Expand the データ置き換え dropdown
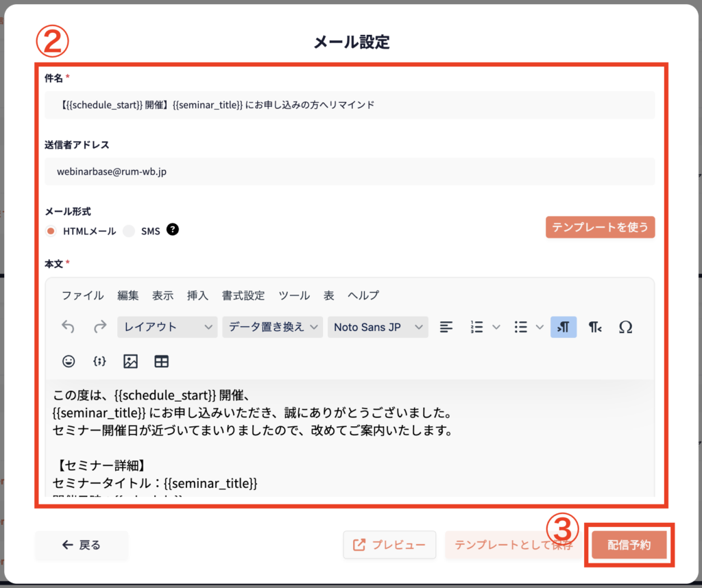Image resolution: width=702 pixels, height=588 pixels. [272, 327]
